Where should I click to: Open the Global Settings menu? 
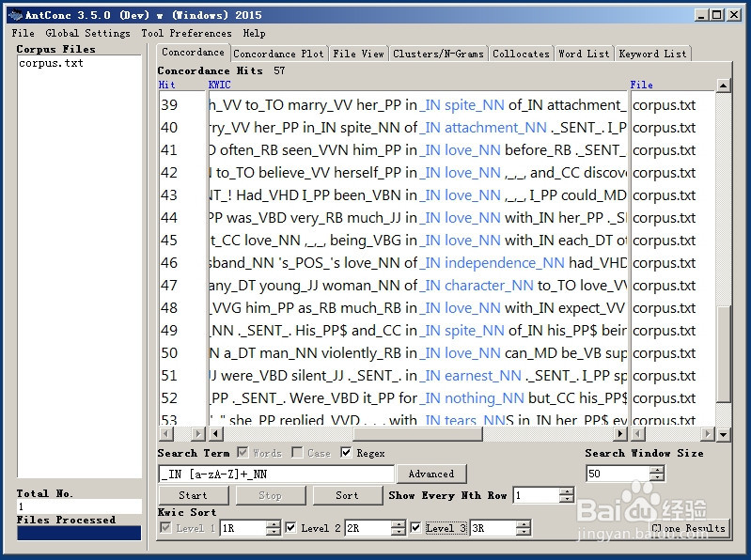tap(87, 33)
